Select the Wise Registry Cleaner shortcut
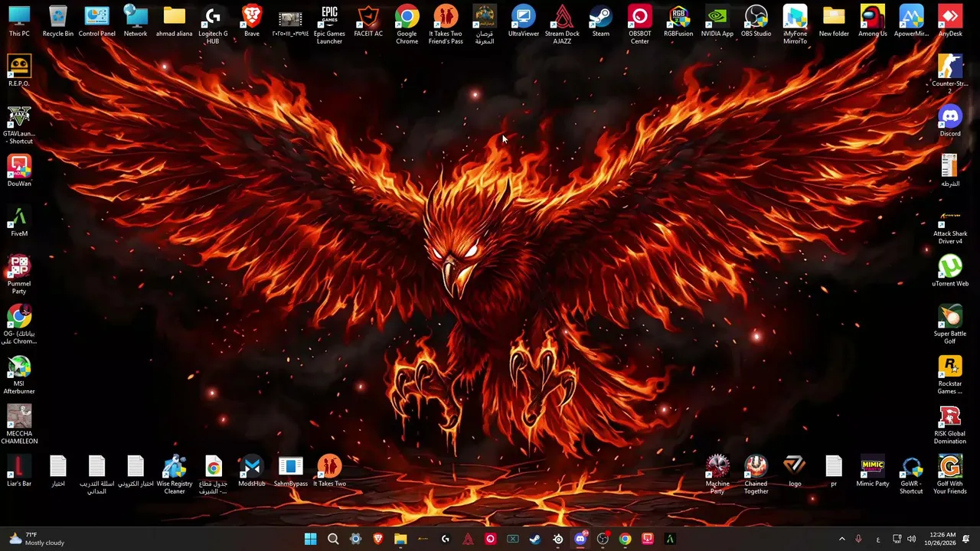 [175, 474]
